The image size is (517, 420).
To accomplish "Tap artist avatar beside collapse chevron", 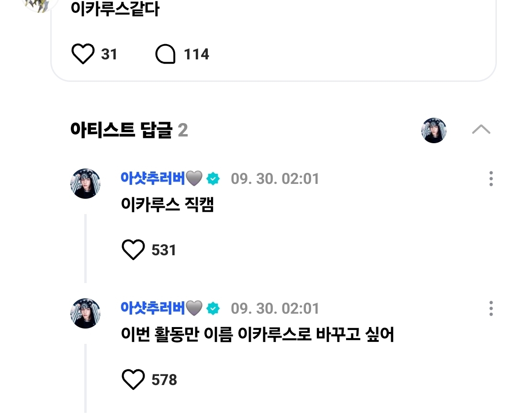I will click(x=434, y=130).
